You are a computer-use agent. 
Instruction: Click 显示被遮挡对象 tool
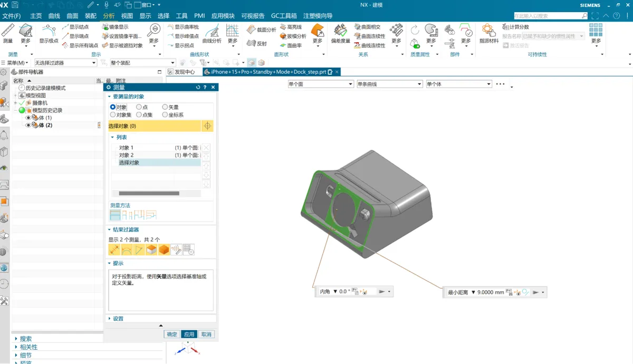122,45
